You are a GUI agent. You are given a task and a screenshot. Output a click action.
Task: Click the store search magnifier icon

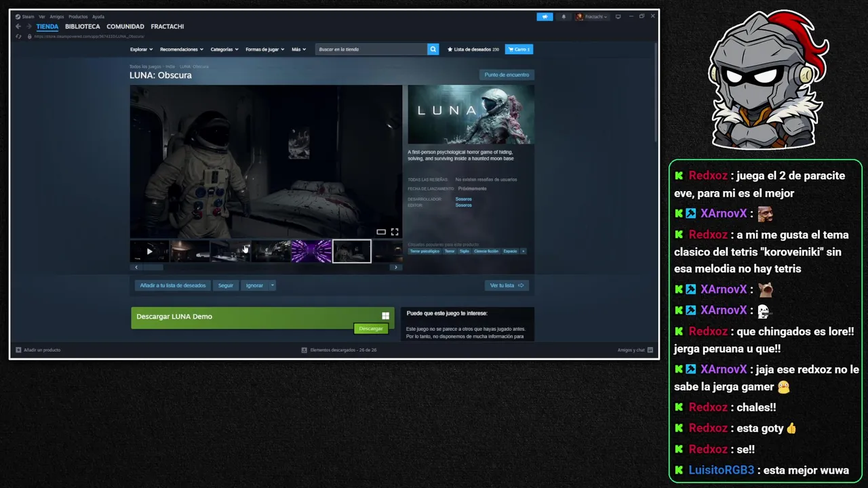coord(433,49)
